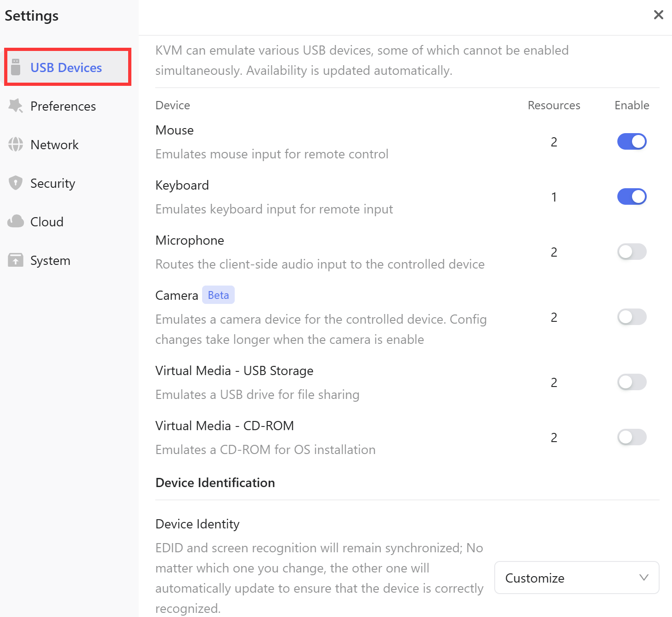Enable Virtual Media USB Storage toggle
The width and height of the screenshot is (672, 617).
[632, 382]
